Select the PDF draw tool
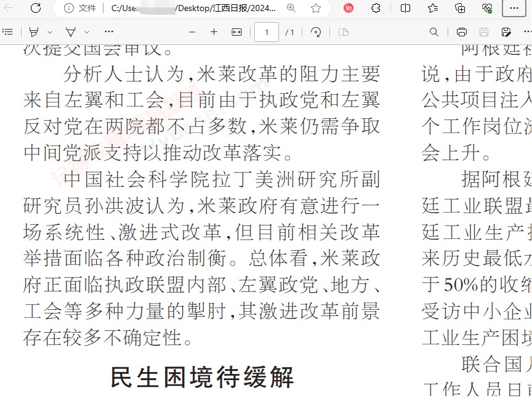The height and width of the screenshot is (398, 532). pos(71,32)
